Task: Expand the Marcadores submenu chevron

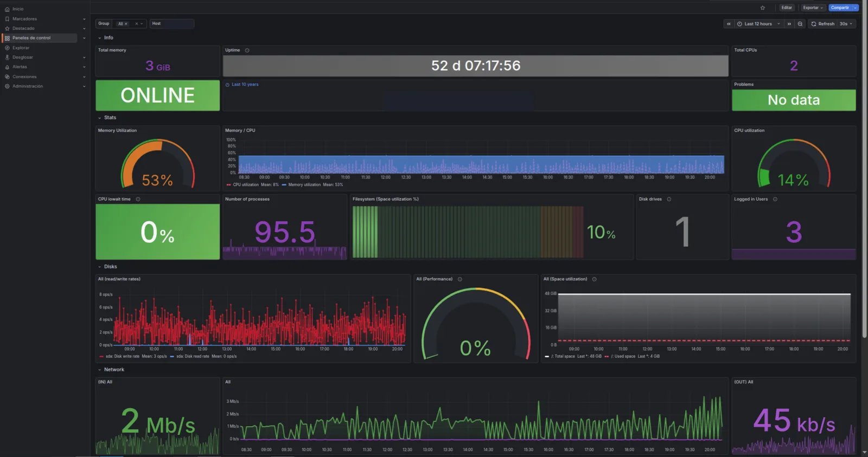Action: click(x=84, y=19)
